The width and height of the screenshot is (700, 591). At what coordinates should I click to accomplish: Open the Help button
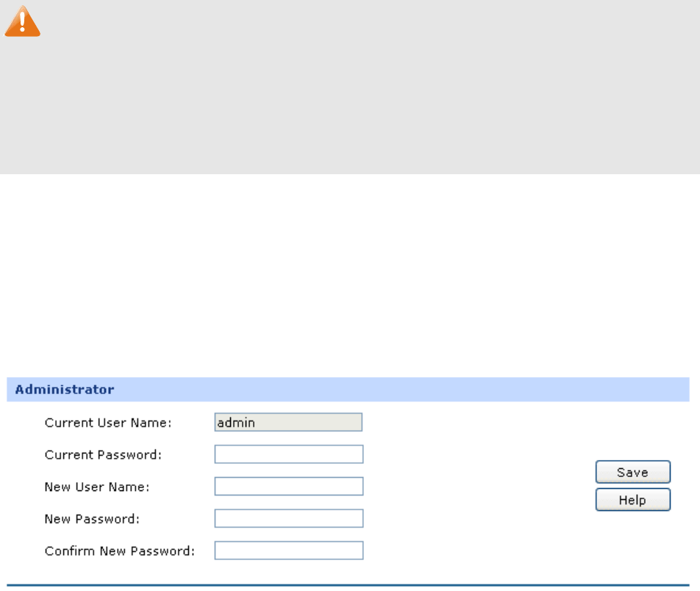click(x=633, y=500)
